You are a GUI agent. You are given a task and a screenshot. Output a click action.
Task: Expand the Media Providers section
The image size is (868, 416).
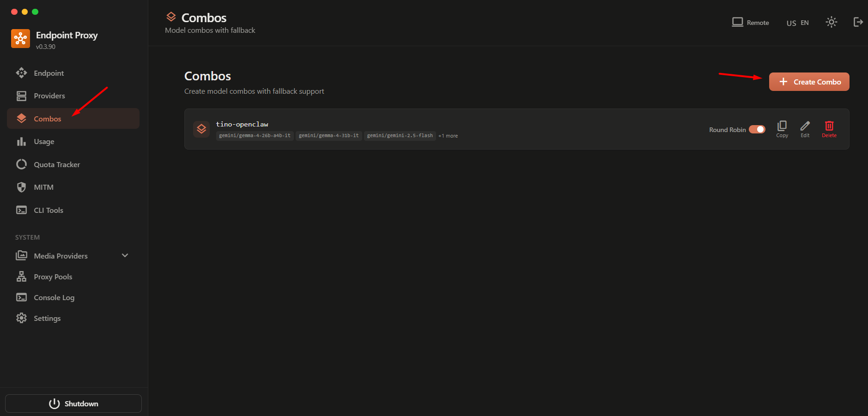point(124,256)
